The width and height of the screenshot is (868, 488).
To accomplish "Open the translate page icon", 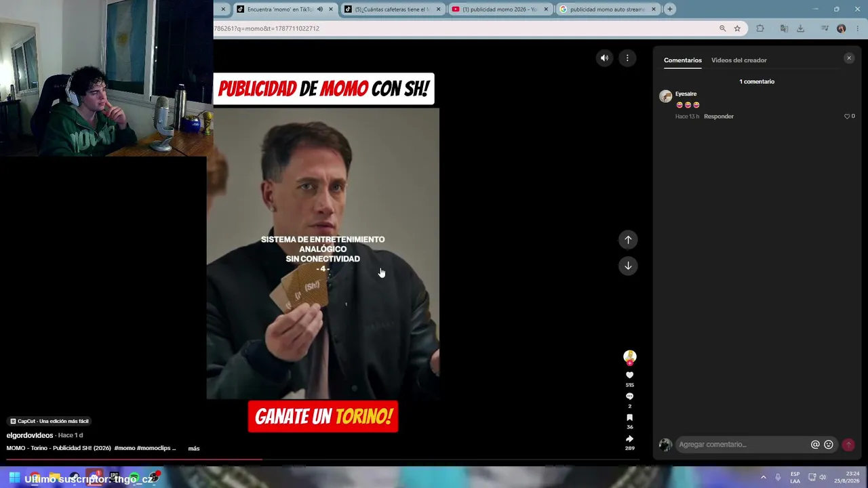I will [784, 28].
